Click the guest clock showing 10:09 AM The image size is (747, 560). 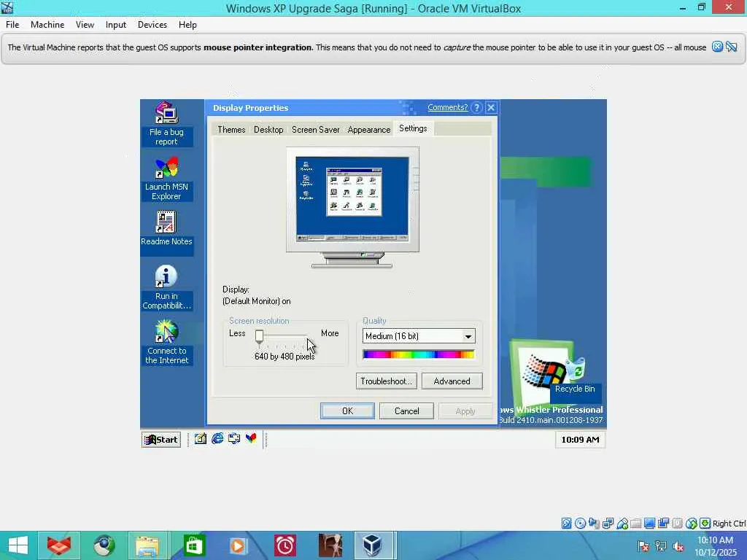[580, 440]
